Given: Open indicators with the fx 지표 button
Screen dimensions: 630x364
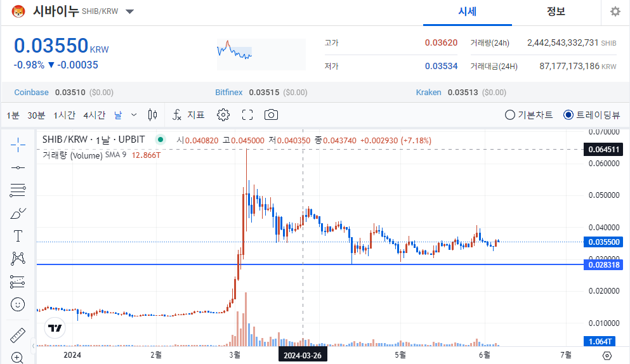Looking at the screenshot, I should [x=188, y=115].
